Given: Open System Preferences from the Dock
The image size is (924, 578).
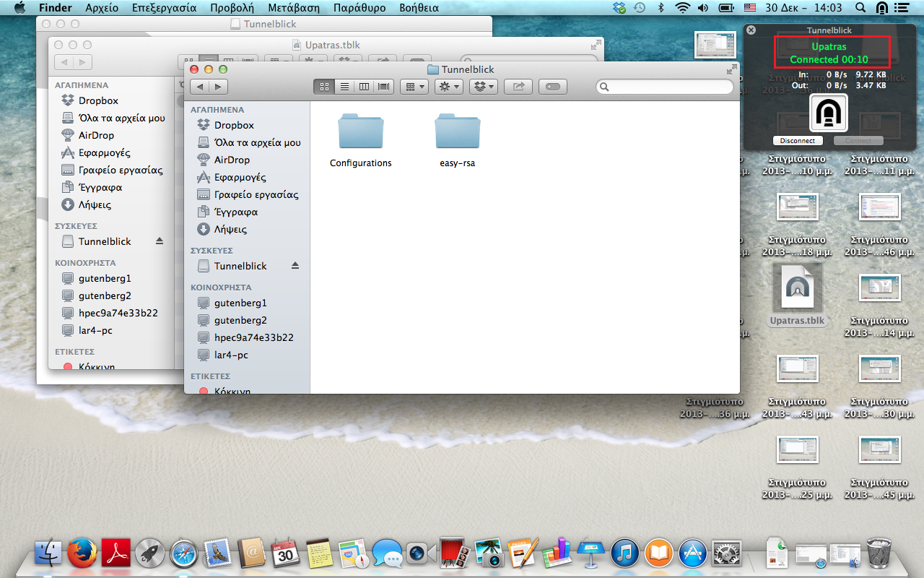Looking at the screenshot, I should (727, 553).
